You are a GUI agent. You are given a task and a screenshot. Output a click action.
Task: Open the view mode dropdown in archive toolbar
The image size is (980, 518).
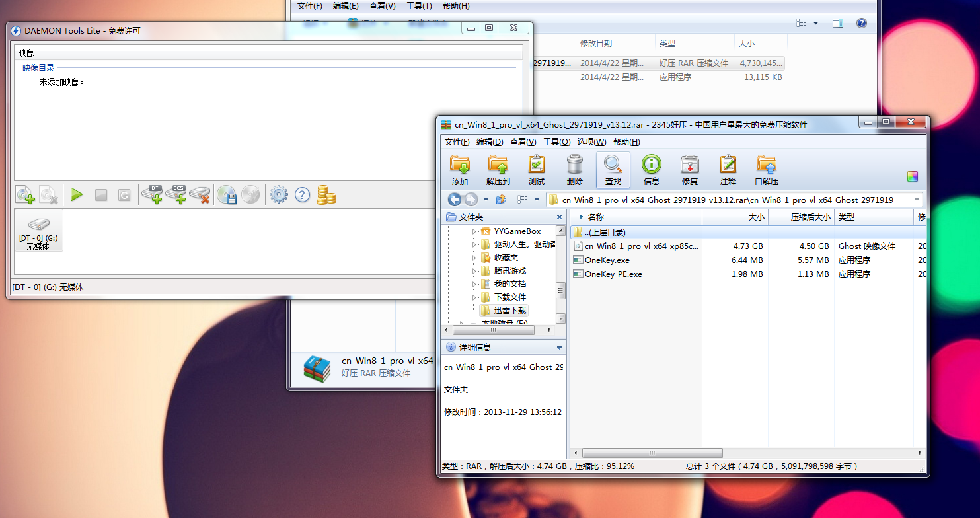click(536, 200)
